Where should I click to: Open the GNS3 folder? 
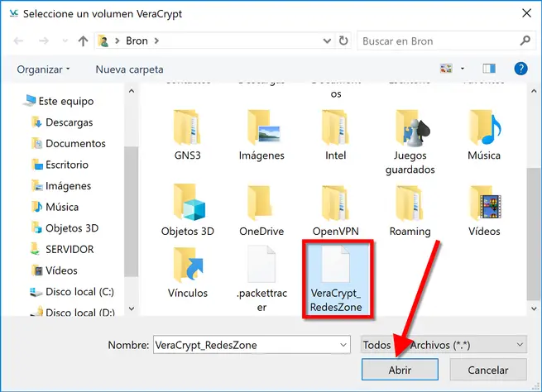(187, 136)
